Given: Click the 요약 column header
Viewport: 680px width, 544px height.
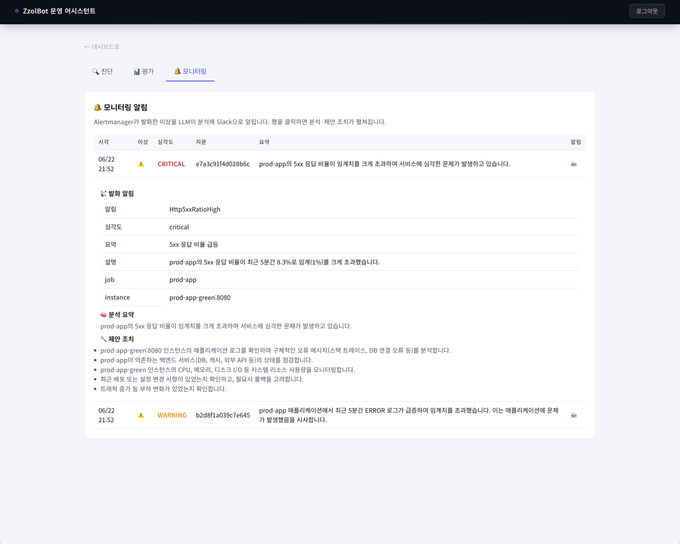Looking at the screenshot, I should click(264, 142).
